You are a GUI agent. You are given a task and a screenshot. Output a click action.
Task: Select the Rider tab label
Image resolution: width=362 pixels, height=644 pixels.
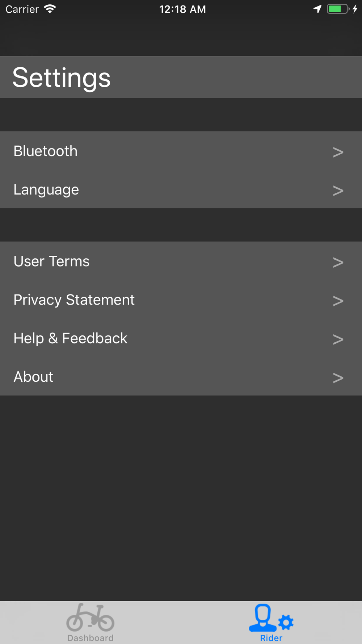click(x=271, y=638)
